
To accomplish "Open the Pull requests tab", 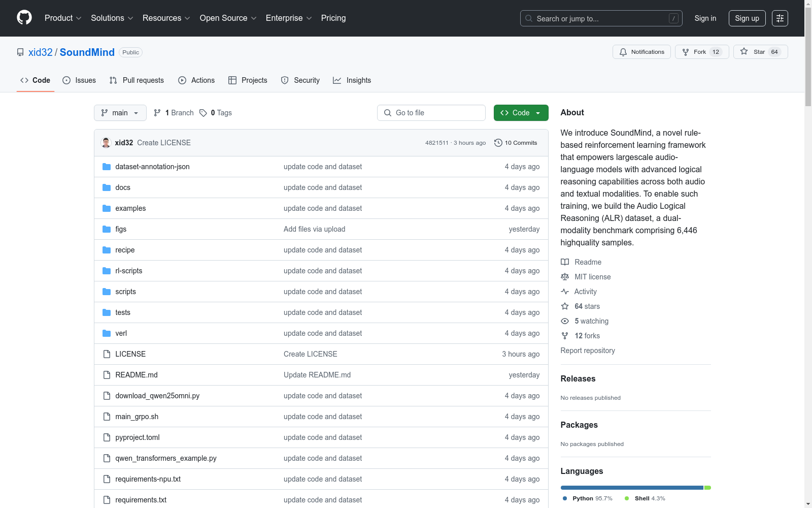I will pos(137,80).
